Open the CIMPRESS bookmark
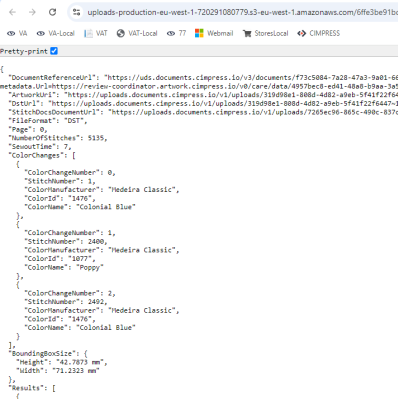The width and height of the screenshot is (400, 401). pos(319,33)
